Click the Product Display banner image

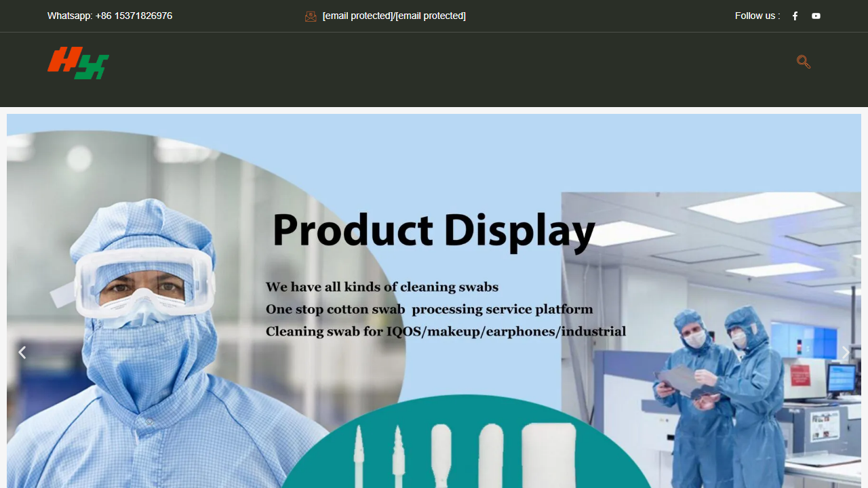pyautogui.click(x=434, y=301)
